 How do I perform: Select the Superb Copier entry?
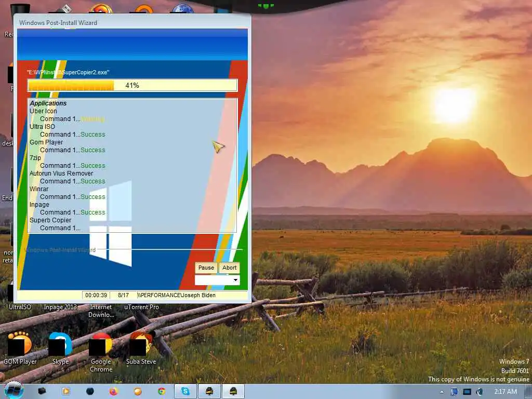pos(50,220)
